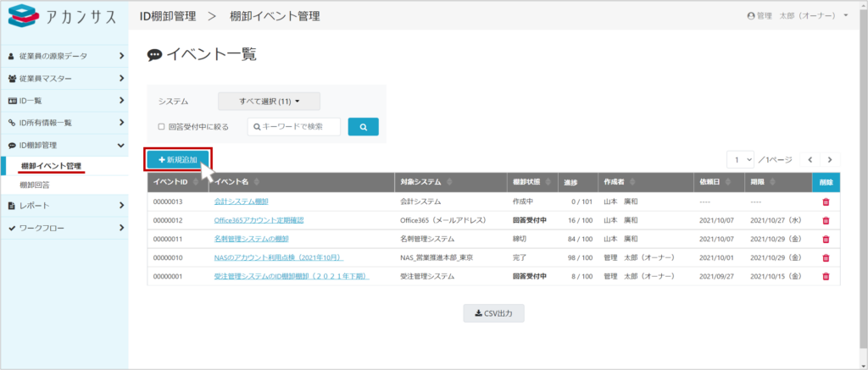Screen dimensions: 868x370
Task: Open the すべて選択 (11) system dropdown
Action: (x=269, y=102)
